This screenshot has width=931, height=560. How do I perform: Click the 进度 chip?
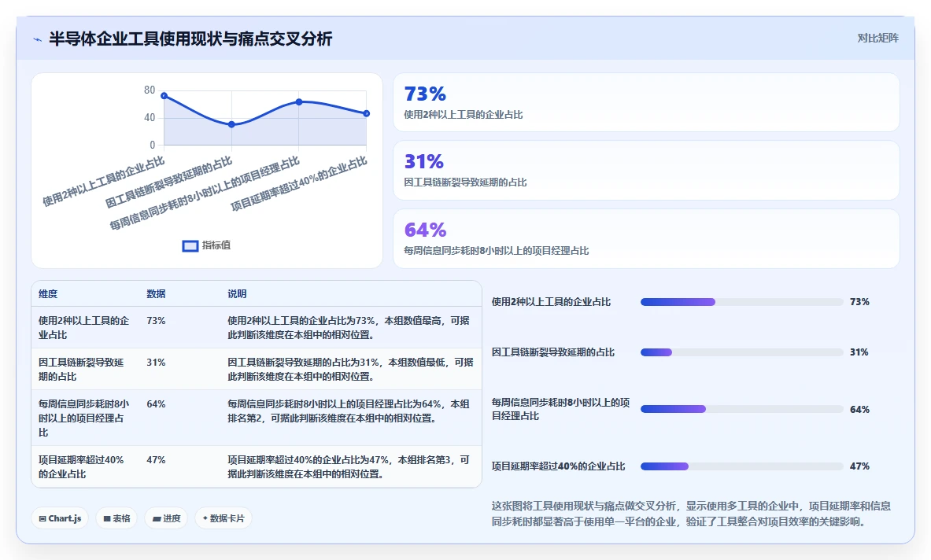[x=166, y=518]
